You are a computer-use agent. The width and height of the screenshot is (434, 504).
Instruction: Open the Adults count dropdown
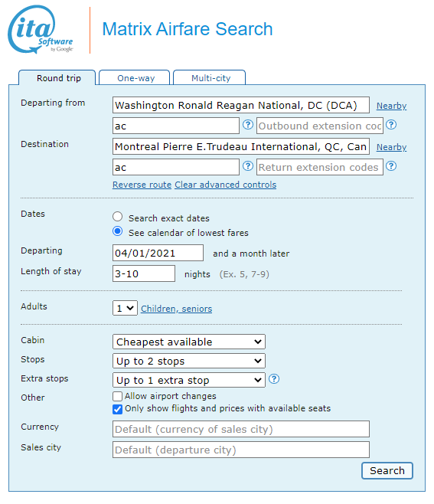pos(125,308)
